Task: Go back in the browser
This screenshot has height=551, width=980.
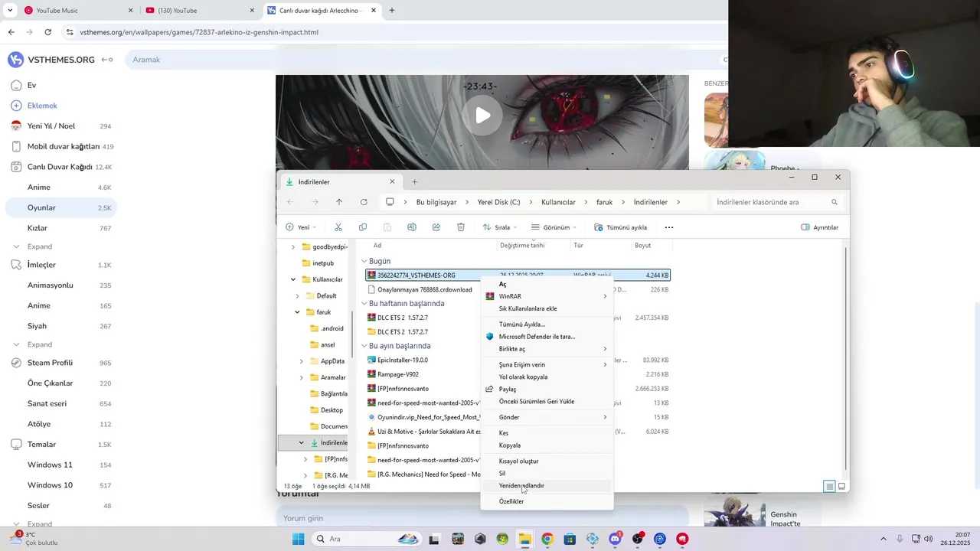Action: click(11, 32)
